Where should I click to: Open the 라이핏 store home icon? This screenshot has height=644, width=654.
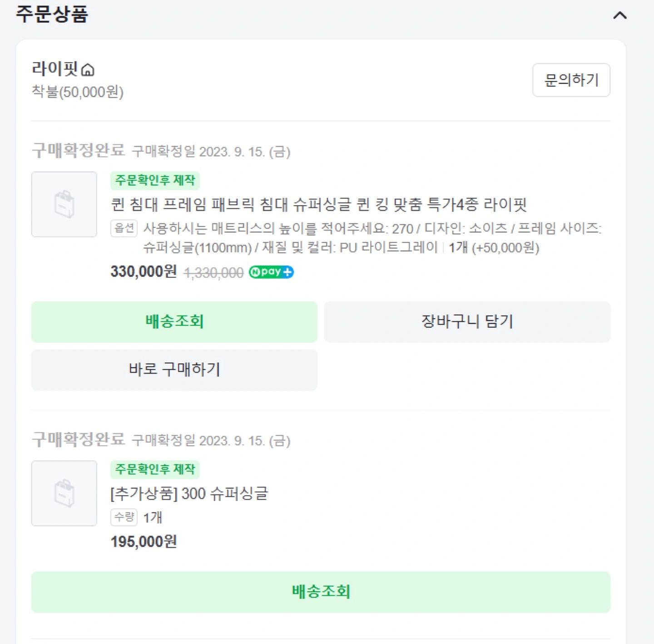point(88,70)
